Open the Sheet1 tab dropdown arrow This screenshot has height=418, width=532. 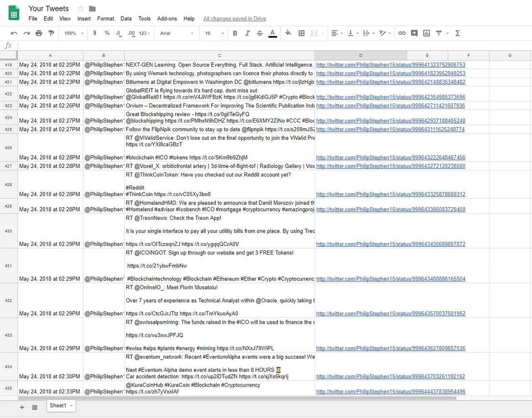(x=71, y=406)
